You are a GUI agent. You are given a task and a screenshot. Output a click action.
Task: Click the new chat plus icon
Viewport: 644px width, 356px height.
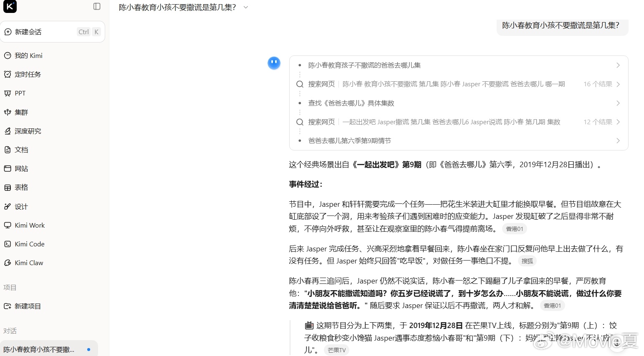[x=8, y=32]
